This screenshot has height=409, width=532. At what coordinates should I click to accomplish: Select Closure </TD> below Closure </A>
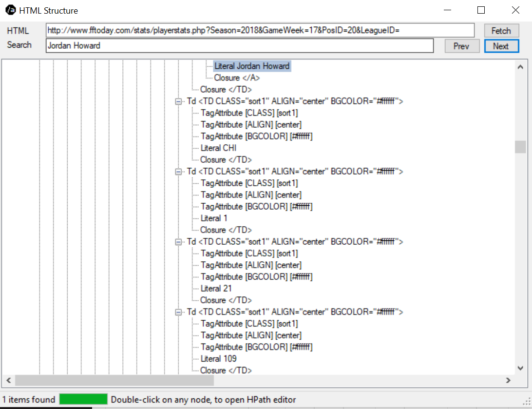click(x=226, y=89)
